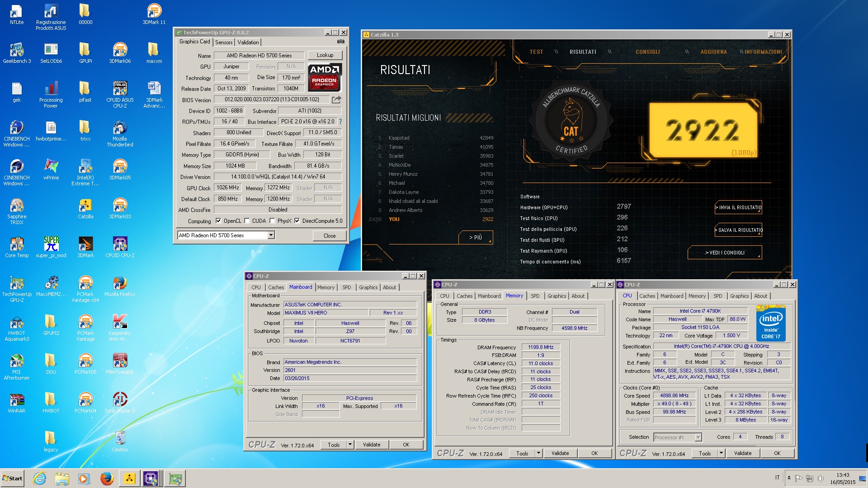Open the INFORMAZIONI section in Catzilla
This screenshot has width=868, height=488.
click(763, 52)
